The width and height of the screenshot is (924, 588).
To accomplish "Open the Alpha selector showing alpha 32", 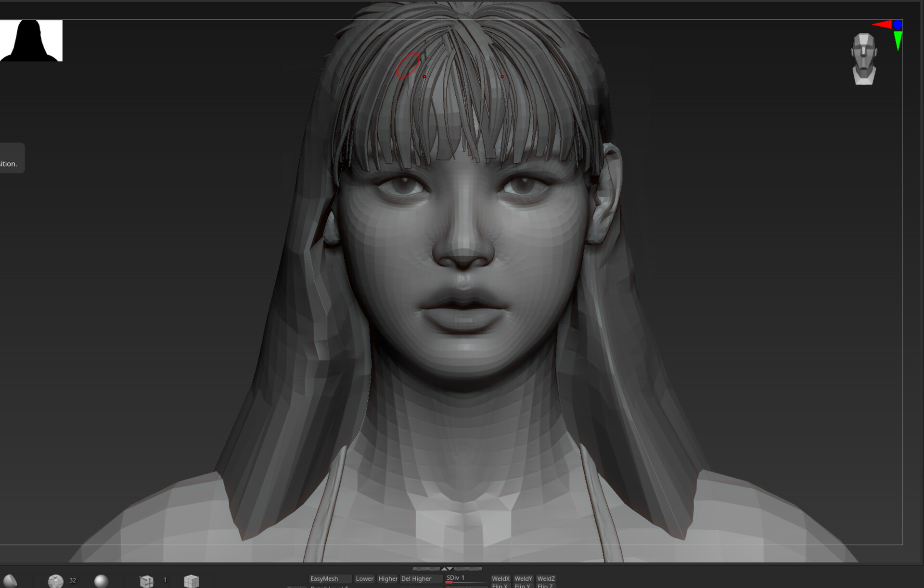I will [x=56, y=580].
